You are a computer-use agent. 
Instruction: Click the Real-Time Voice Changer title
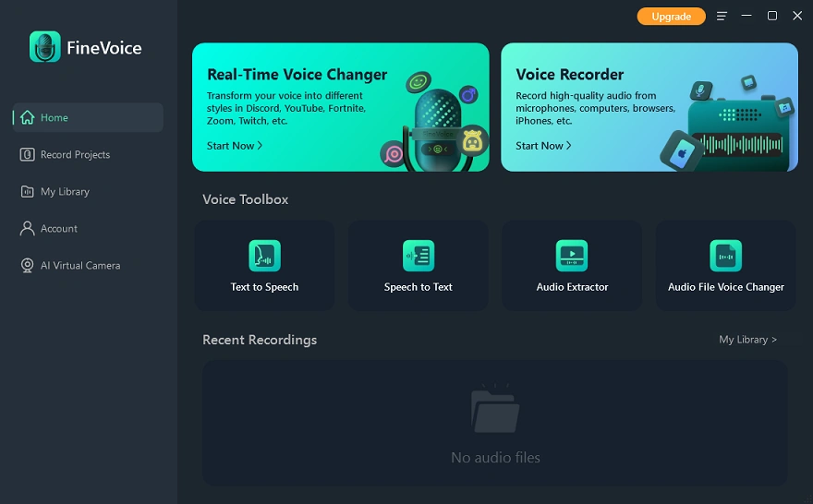tap(297, 75)
